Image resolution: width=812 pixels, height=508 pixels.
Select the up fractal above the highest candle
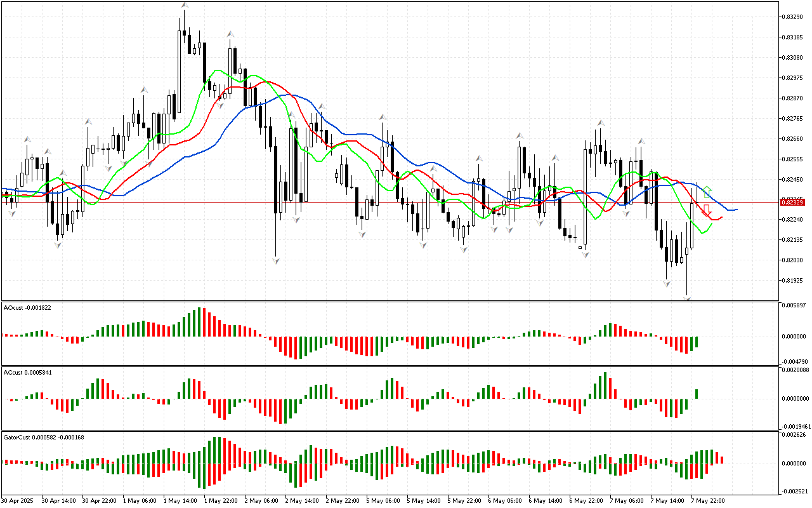184,6
